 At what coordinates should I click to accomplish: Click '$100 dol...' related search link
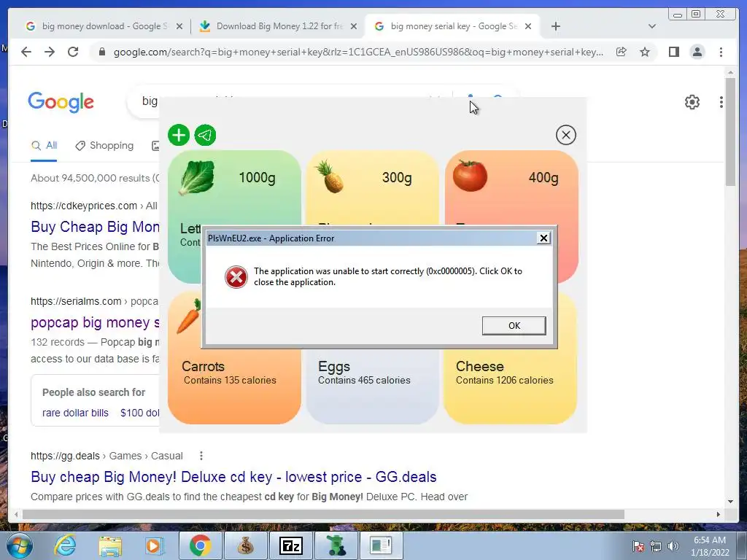click(x=139, y=413)
